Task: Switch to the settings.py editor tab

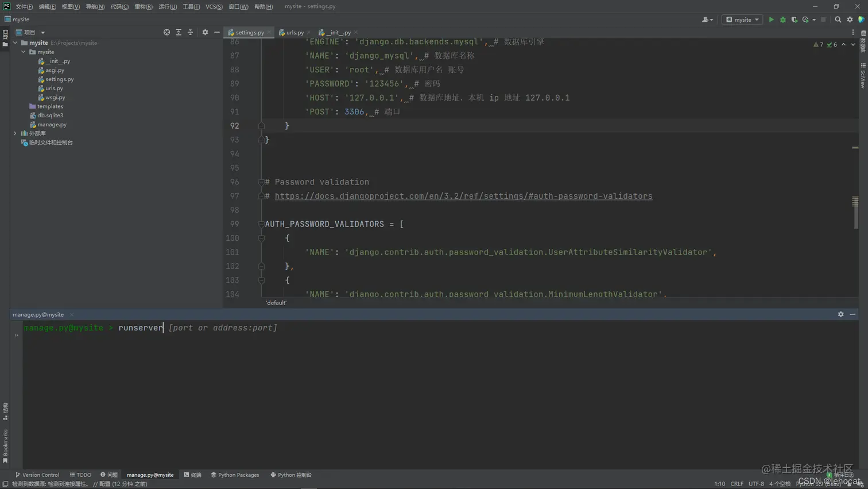Action: 249,33
